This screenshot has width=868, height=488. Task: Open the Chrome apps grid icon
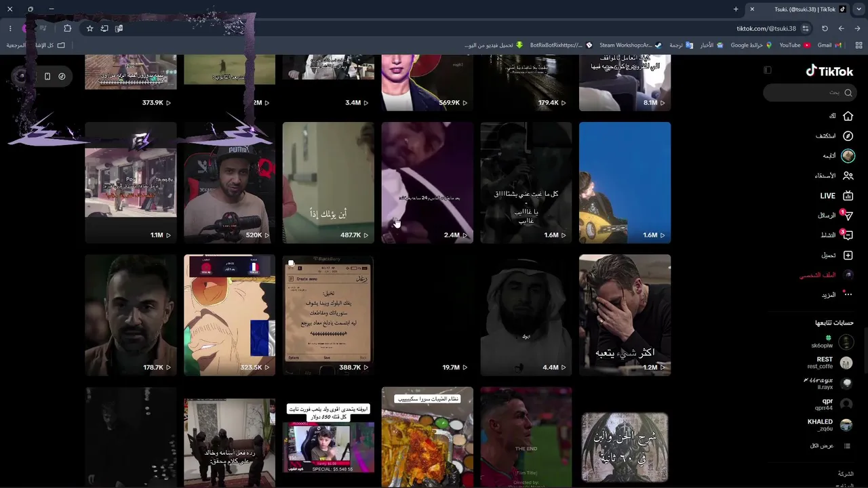click(x=859, y=45)
